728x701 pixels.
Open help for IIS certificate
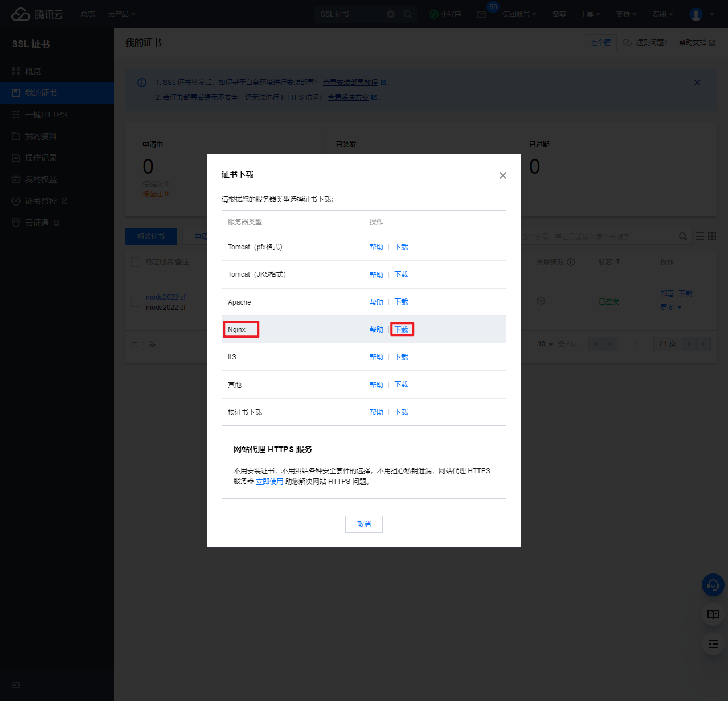[377, 357]
